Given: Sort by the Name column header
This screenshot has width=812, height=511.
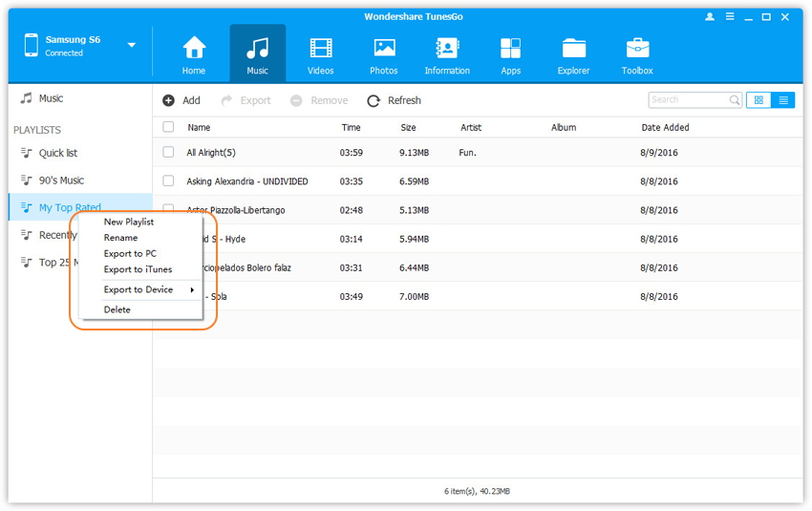Looking at the screenshot, I should tap(199, 127).
